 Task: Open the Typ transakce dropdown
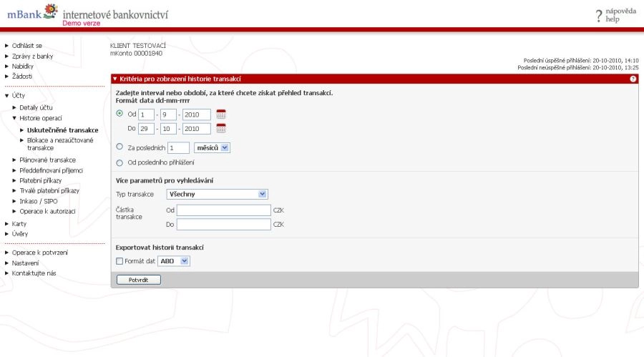pos(217,194)
